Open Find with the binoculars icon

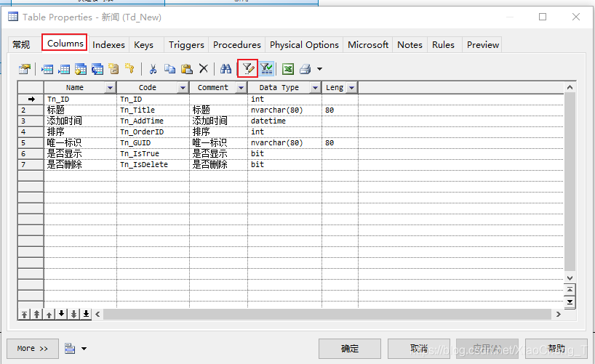(x=225, y=68)
